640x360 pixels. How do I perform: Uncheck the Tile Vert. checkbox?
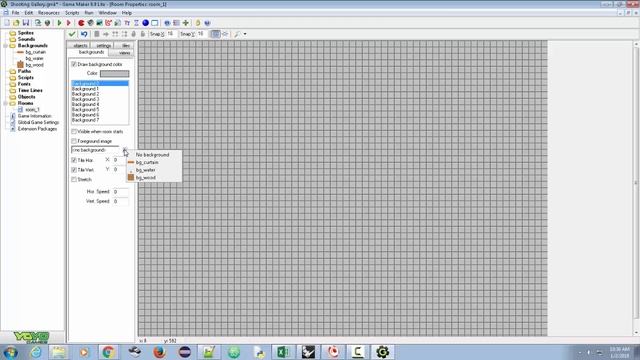(x=74, y=170)
